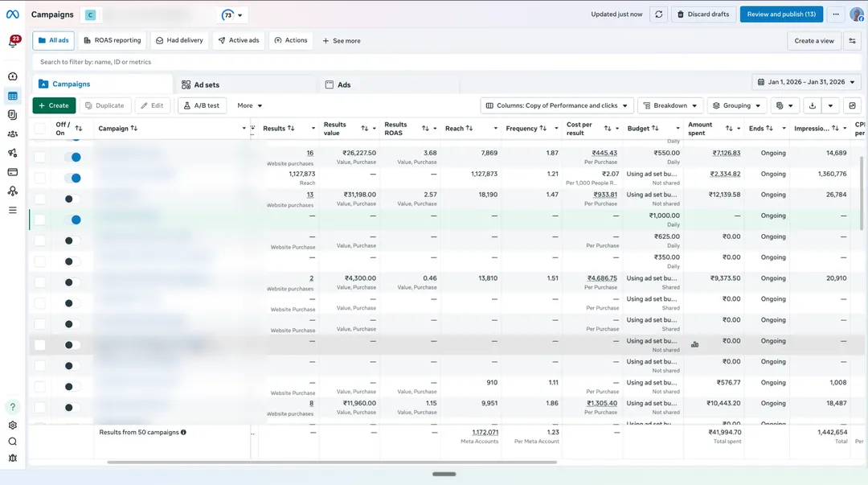The image size is (868, 485).
Task: Open view filter settings icon
Action: pos(853,41)
